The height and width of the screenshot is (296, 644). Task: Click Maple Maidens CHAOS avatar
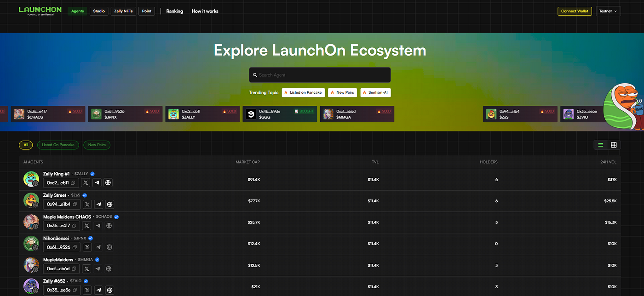31,222
